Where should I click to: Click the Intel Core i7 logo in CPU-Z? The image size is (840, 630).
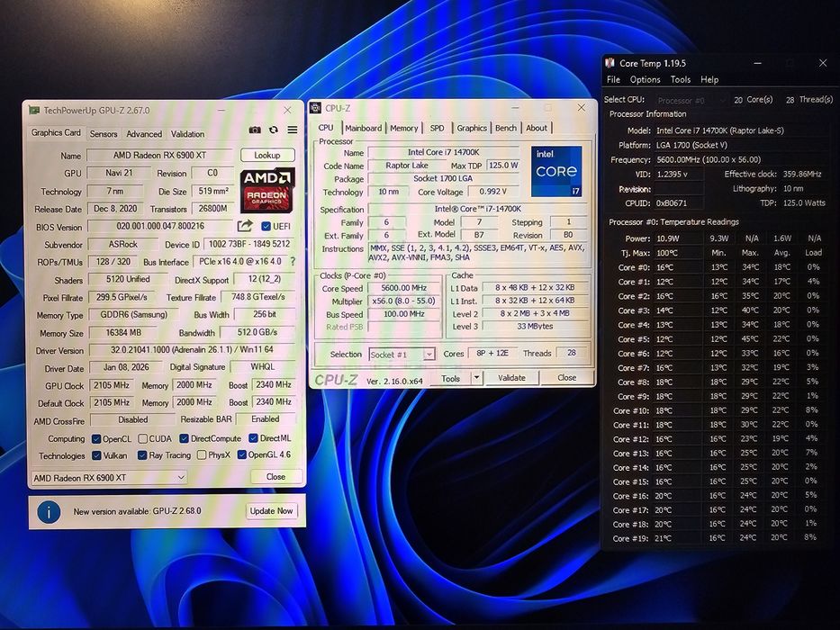pyautogui.click(x=556, y=171)
